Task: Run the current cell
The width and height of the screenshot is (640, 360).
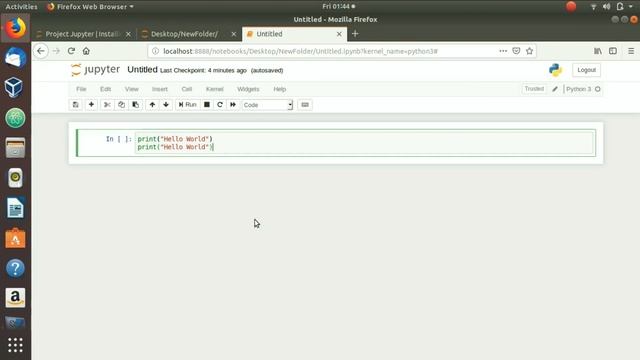Action: pyautogui.click(x=188, y=105)
